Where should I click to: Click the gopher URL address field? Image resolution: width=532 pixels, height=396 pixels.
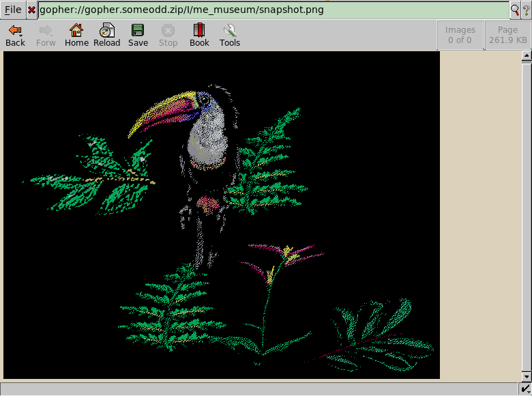tap(273, 10)
